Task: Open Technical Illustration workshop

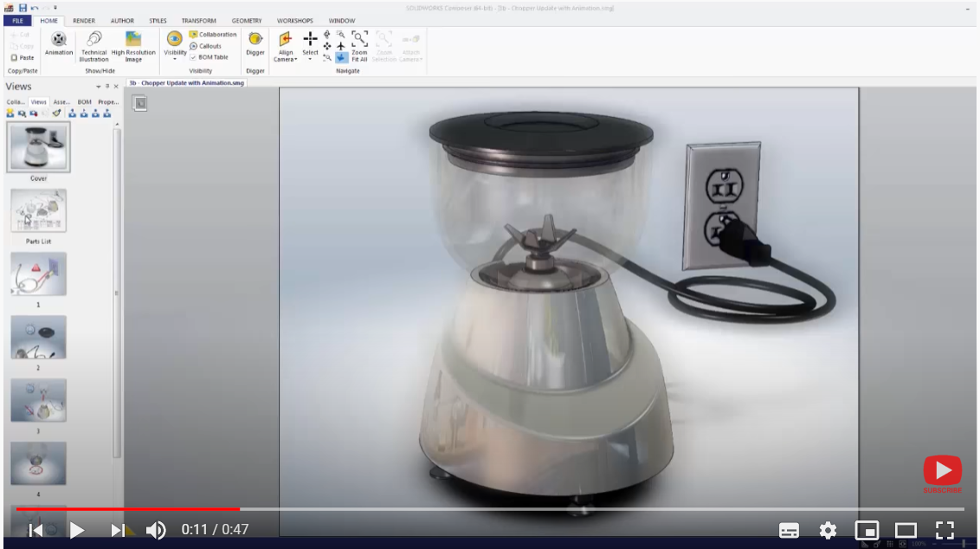Action: click(x=93, y=39)
